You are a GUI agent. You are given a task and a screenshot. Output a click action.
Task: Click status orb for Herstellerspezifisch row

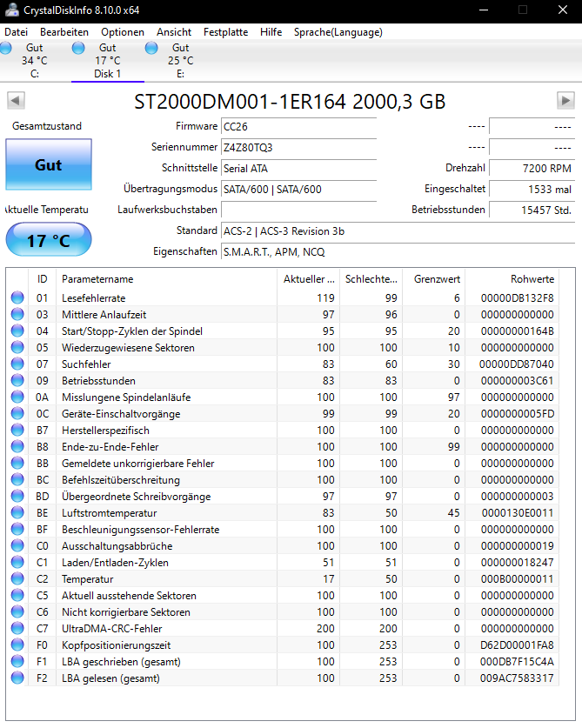point(17,430)
